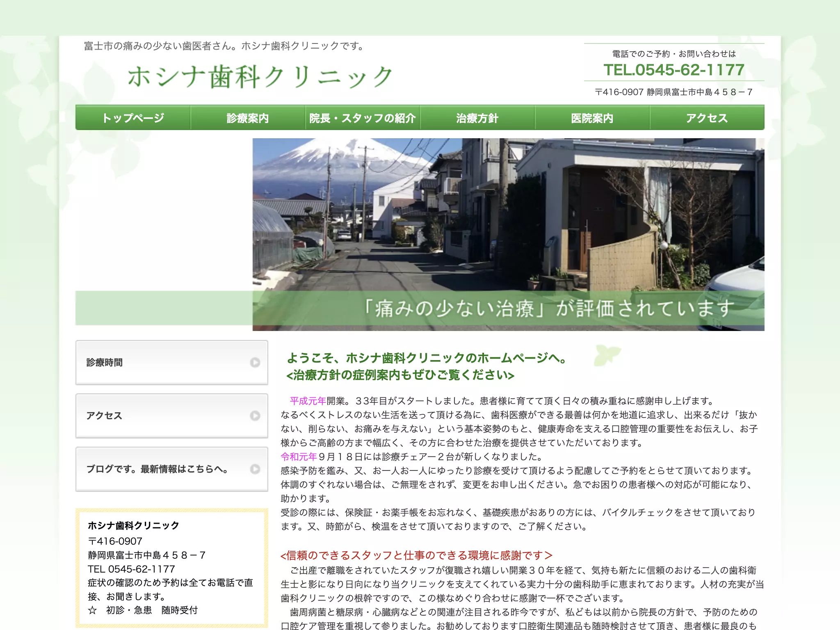Go to 院長・スタッフの紹介 page
840x630 pixels.
click(x=363, y=118)
